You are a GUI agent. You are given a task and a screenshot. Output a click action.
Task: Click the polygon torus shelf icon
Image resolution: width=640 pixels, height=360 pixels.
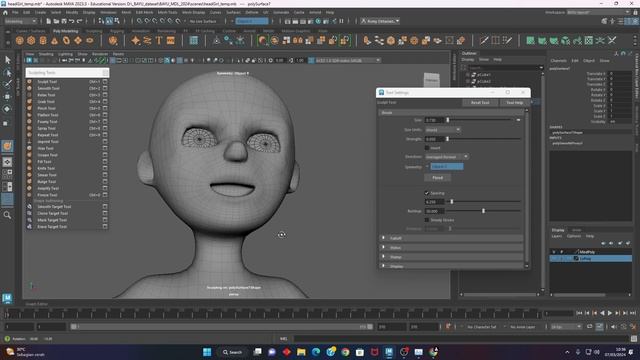tap(66, 40)
